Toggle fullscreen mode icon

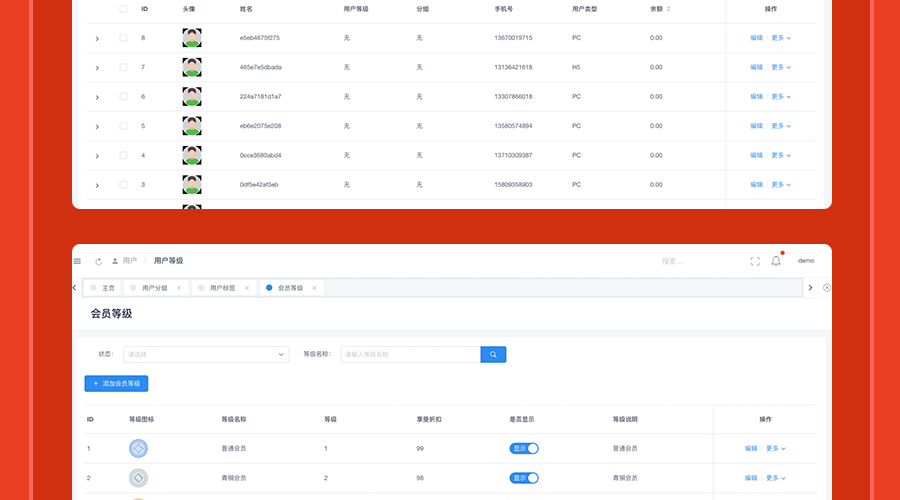[x=755, y=261]
